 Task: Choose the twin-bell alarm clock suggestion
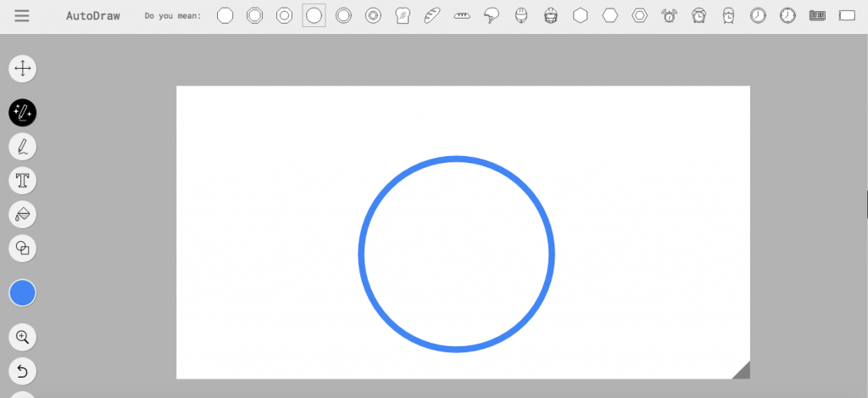tap(699, 15)
